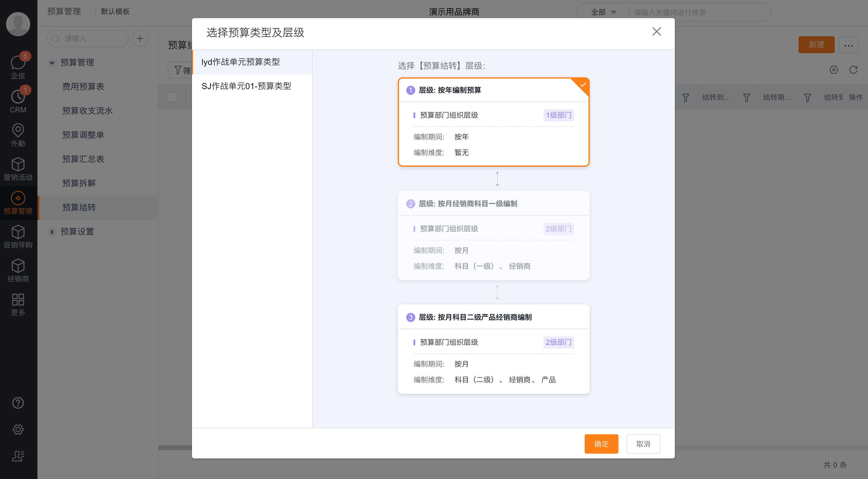Screen dimensions: 868x479
Task: Click the 共 0 条 record count
Action: point(835,465)
